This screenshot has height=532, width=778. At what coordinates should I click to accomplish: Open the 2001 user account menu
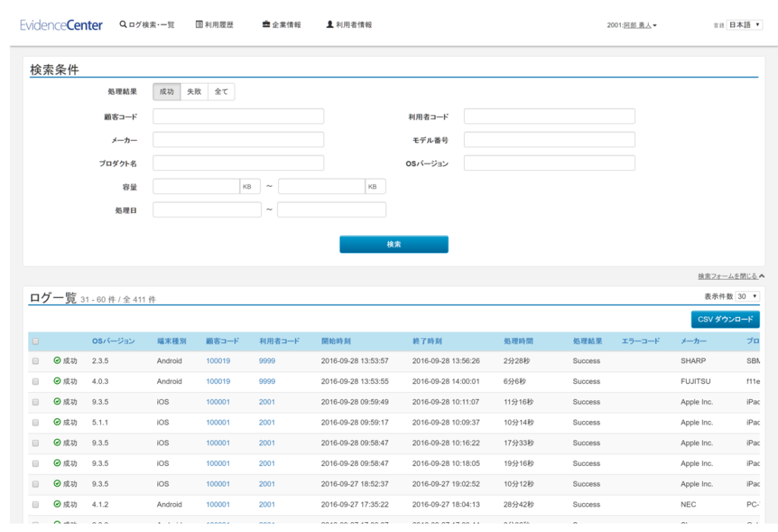(x=631, y=25)
